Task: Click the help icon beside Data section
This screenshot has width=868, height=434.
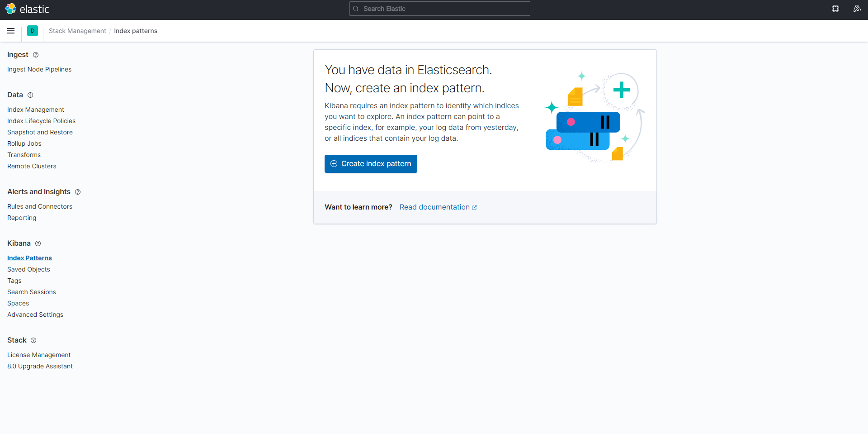Action: coord(30,95)
